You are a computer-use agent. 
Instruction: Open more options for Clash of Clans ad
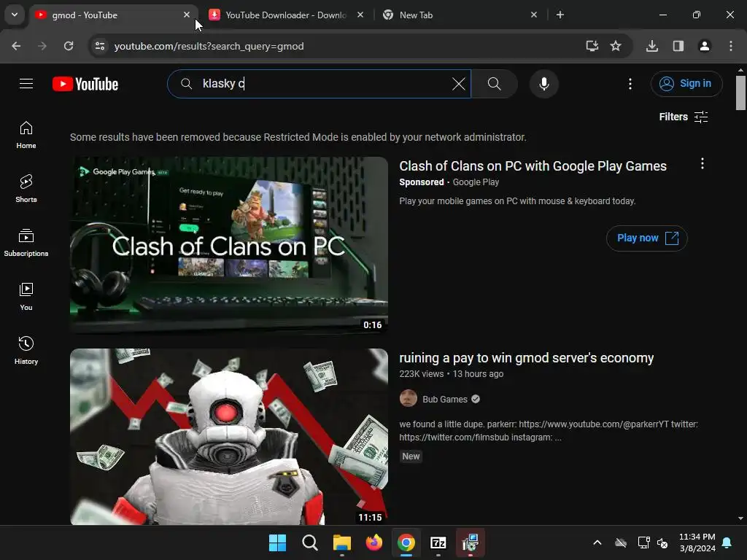[702, 164]
